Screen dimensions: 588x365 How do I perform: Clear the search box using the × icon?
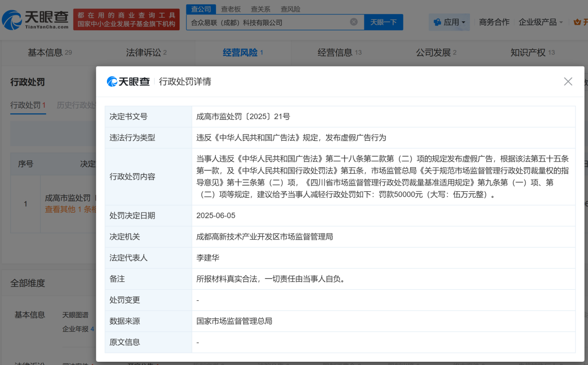(x=353, y=21)
